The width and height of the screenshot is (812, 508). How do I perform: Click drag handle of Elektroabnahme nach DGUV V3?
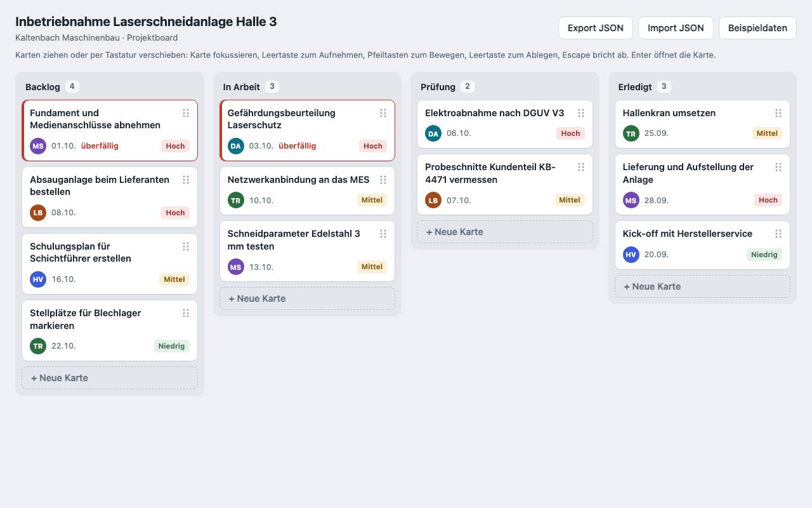click(581, 113)
